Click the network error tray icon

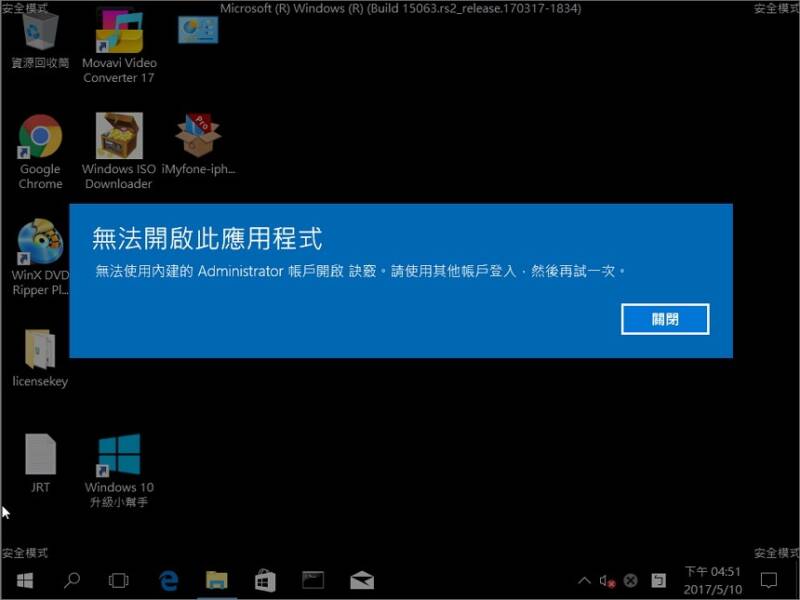coord(631,581)
